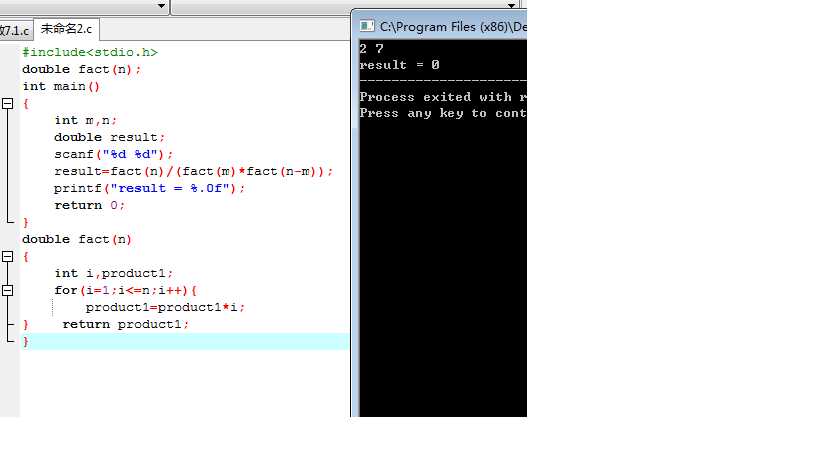Open the left combo box dropdown arrow
The width and height of the screenshot is (819, 460).
161,6
